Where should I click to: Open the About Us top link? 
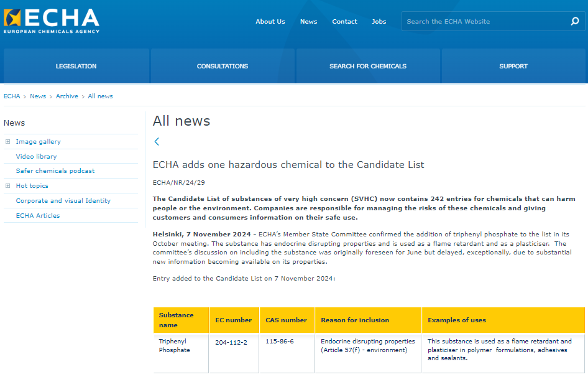pos(270,21)
